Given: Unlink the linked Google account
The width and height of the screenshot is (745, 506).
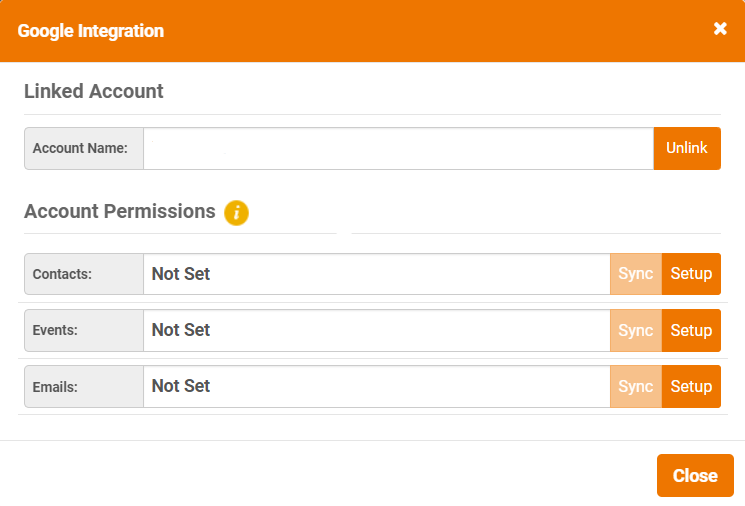Looking at the screenshot, I should click(x=687, y=148).
